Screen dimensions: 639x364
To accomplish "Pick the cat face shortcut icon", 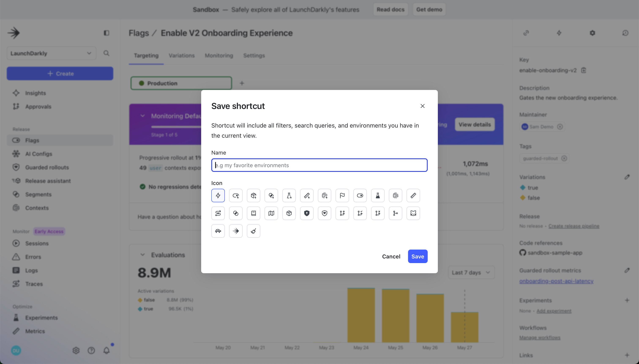I will tap(413, 213).
